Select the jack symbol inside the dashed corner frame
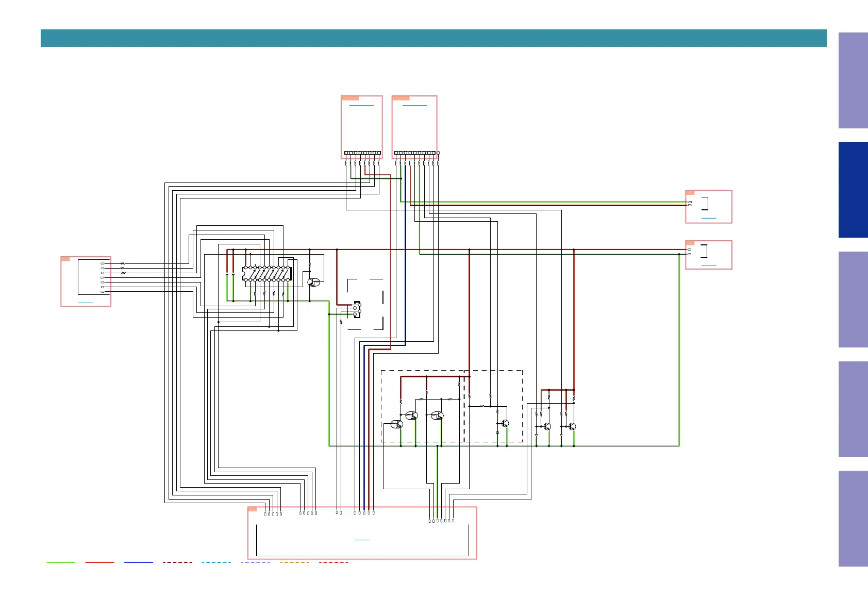This screenshot has height=614, width=868. (x=357, y=310)
